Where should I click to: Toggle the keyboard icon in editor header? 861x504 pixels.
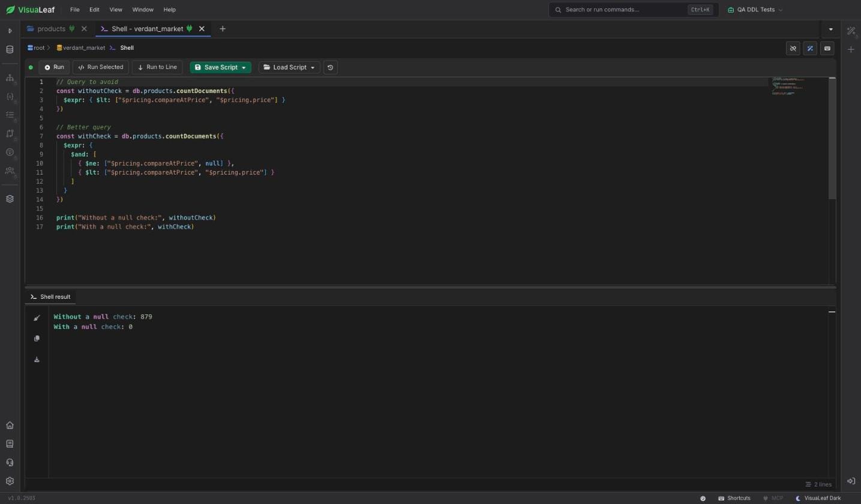pyautogui.click(x=827, y=49)
